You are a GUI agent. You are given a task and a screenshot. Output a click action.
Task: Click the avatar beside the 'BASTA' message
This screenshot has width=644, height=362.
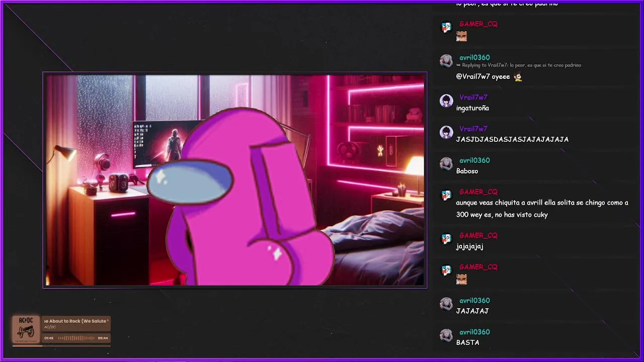point(446,335)
